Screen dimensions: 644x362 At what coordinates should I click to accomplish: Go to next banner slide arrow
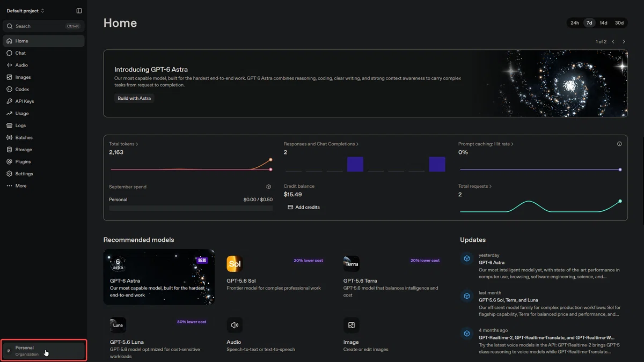tap(624, 41)
